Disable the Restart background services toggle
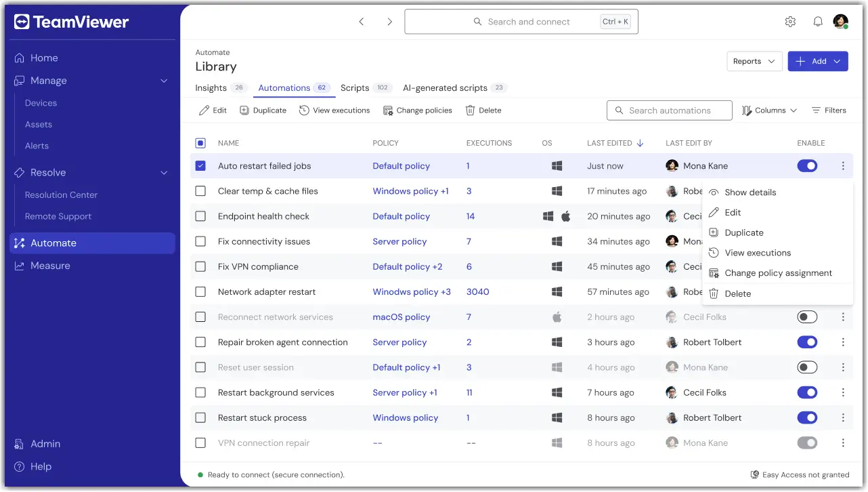 [807, 392]
